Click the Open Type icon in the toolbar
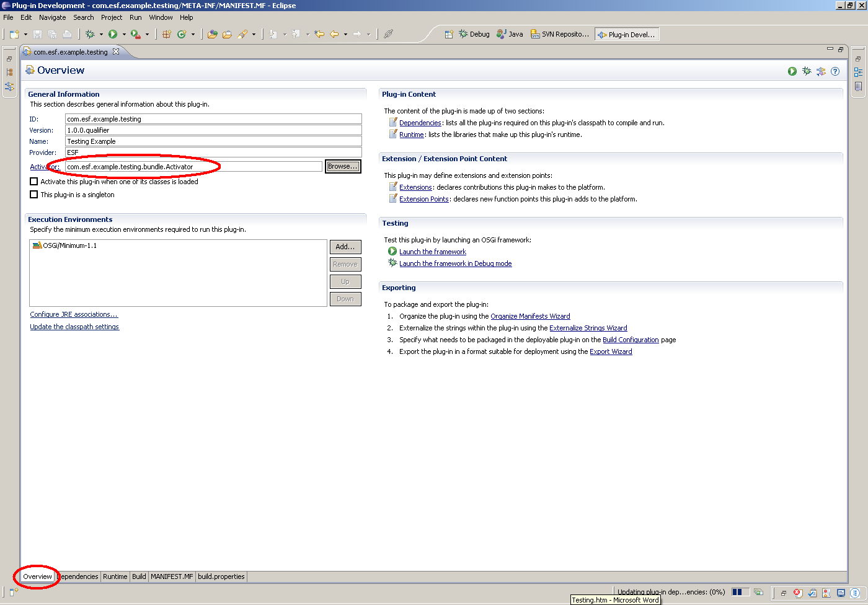This screenshot has width=868, height=605. tap(213, 34)
